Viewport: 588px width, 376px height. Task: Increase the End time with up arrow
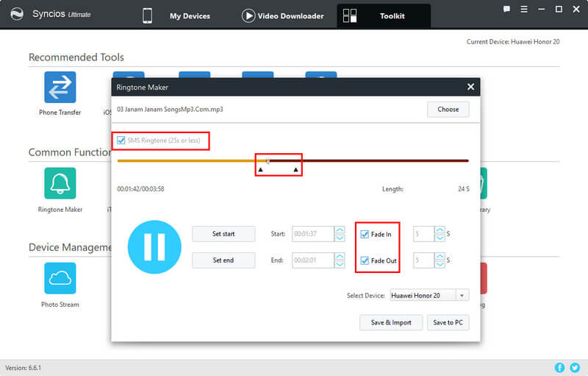(340, 256)
